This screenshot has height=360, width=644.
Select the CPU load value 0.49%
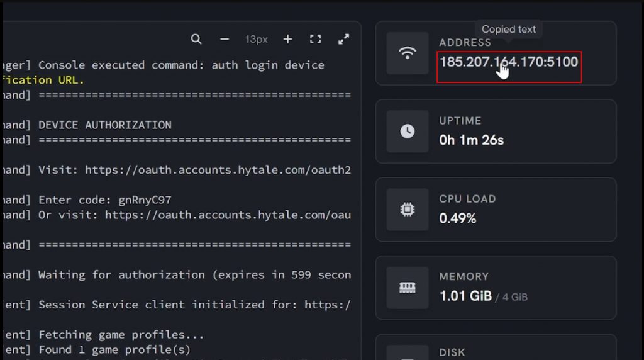pos(458,218)
